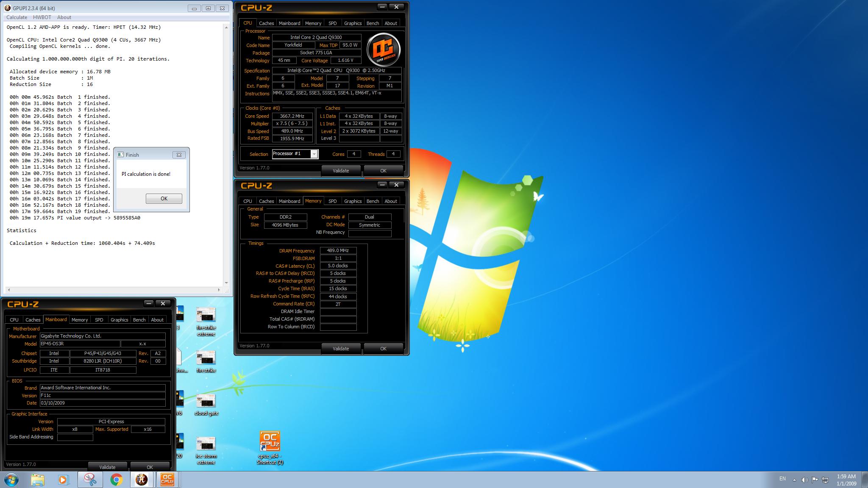868x488 pixels.
Task: Switch to the GPUPI taskbar icon
Action: pos(142,480)
